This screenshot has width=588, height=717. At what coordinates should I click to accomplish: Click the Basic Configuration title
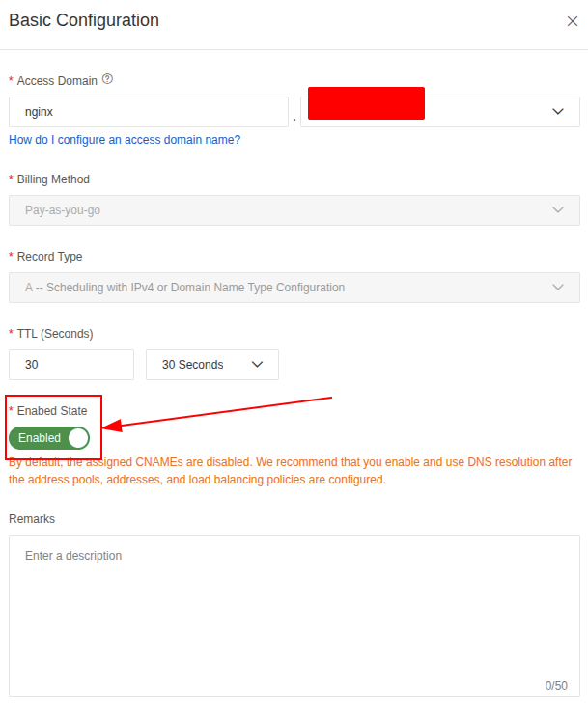point(84,20)
